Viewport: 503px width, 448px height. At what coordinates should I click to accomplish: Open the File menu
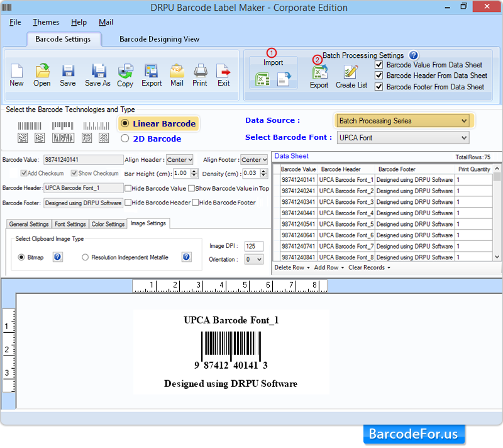coord(15,22)
